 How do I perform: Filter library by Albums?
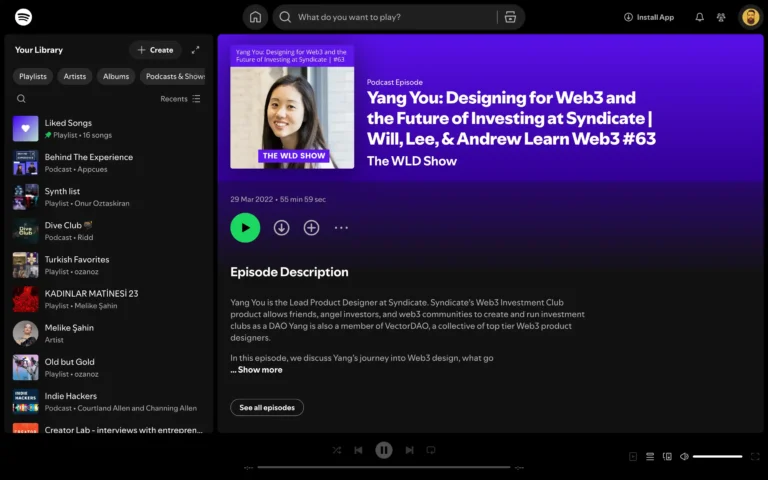tap(116, 76)
